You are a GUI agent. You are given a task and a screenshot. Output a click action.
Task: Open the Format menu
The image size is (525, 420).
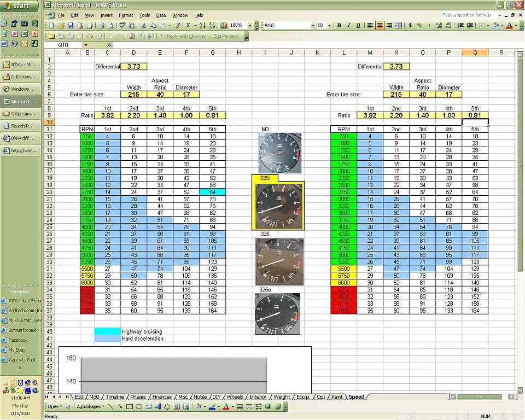pyautogui.click(x=126, y=15)
